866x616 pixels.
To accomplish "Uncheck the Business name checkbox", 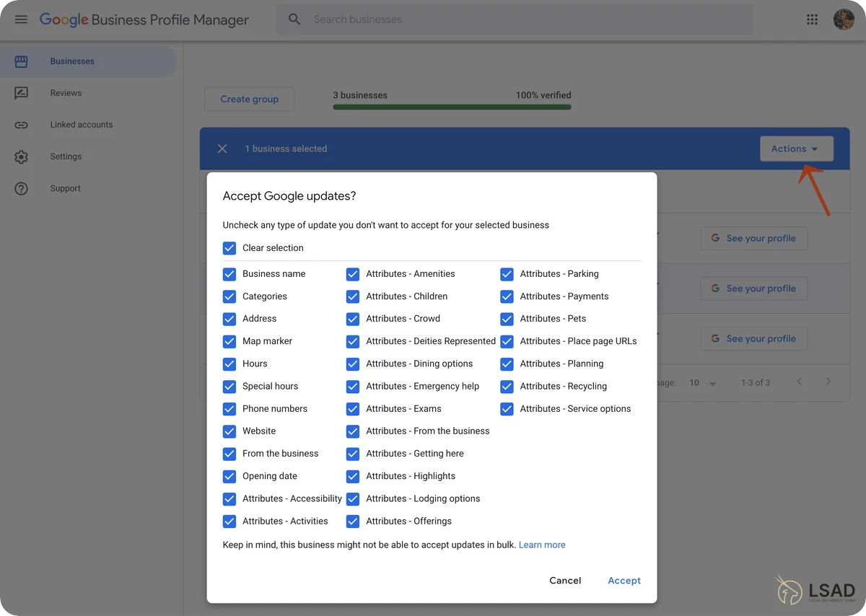I will click(229, 274).
